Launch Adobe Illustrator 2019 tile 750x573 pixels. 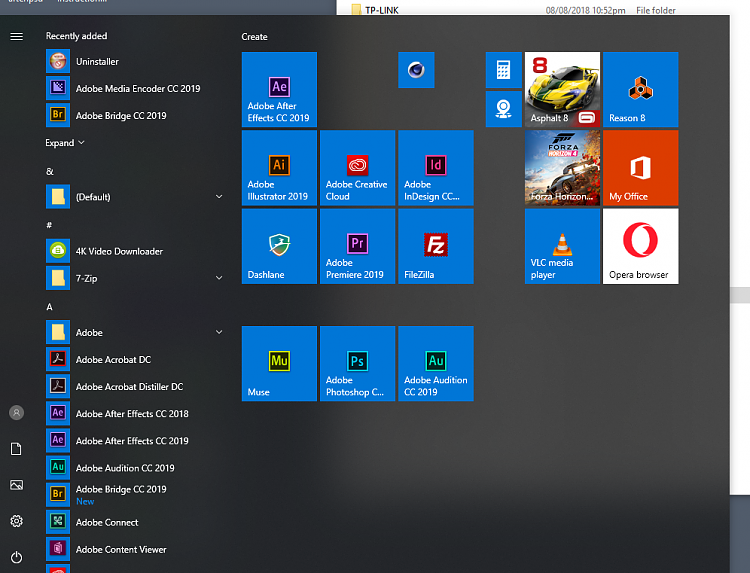pos(279,168)
